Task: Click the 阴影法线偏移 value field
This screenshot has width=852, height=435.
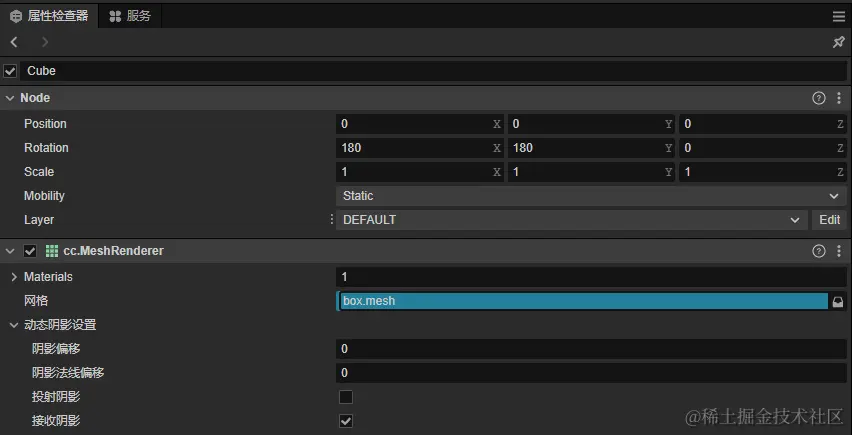Action: pos(591,373)
